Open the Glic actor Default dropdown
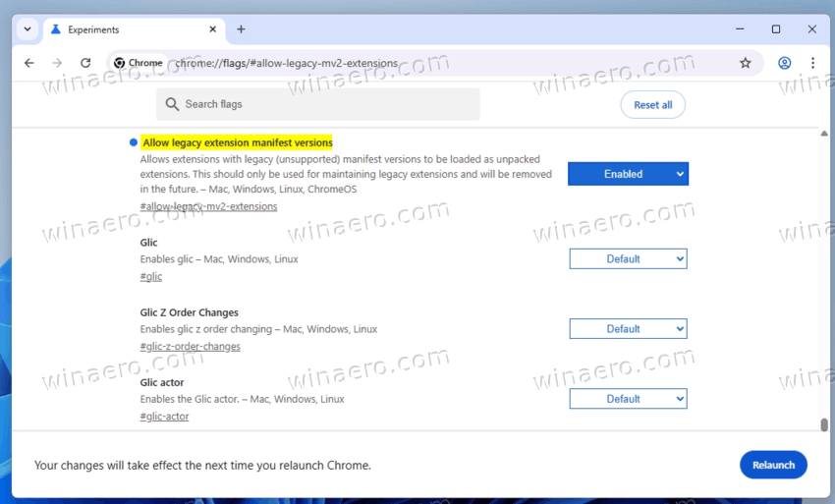Viewport: 835px width, 504px height. coord(628,399)
